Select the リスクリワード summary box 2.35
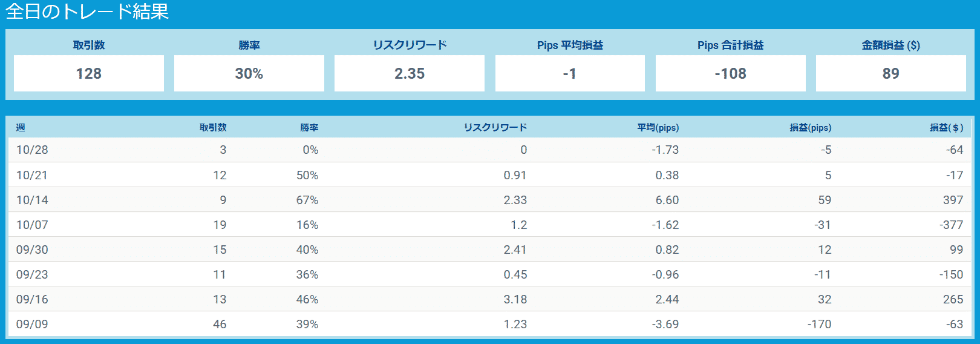 (410, 73)
